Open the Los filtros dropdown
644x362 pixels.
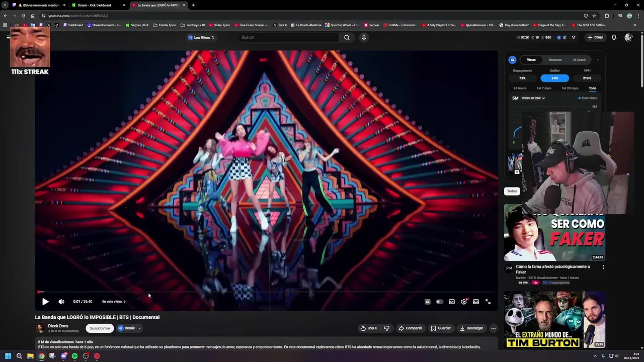click(x=201, y=37)
